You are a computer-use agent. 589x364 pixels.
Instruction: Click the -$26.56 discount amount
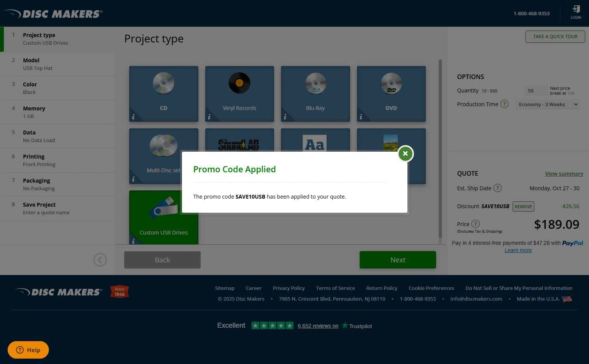click(x=570, y=206)
